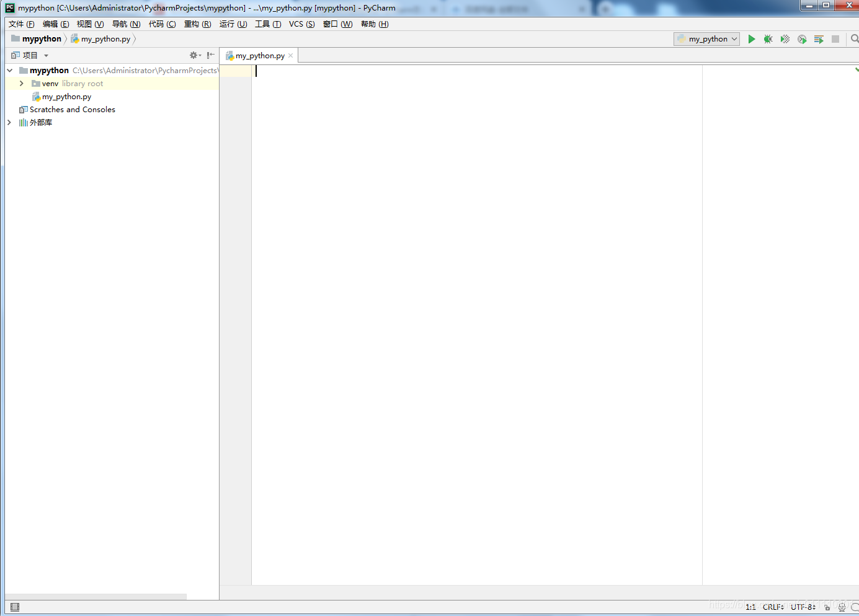Run my_python with the green play button
Viewport: 859px width, 616px height.
[x=752, y=39]
